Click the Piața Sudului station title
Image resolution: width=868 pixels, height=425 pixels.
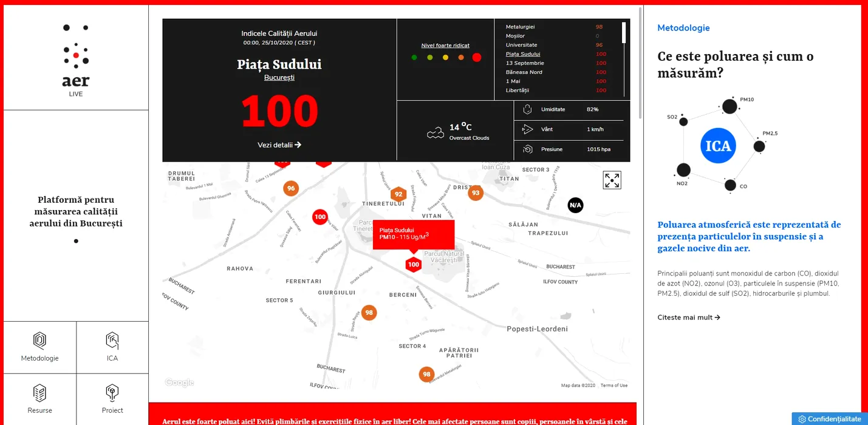point(279,64)
